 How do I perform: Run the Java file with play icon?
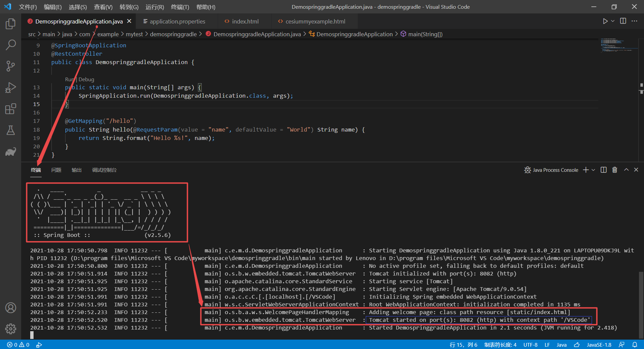point(605,21)
